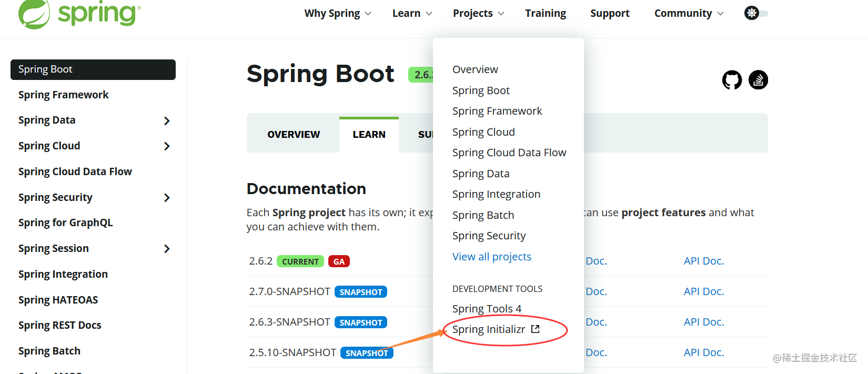Open API Doc. for 2.5.10-SNAPSHOT
The height and width of the screenshot is (374, 868).
tap(704, 352)
